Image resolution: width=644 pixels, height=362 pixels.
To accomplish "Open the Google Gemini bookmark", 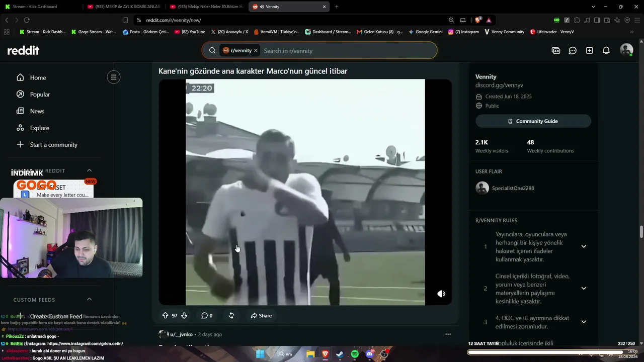I will point(426,32).
